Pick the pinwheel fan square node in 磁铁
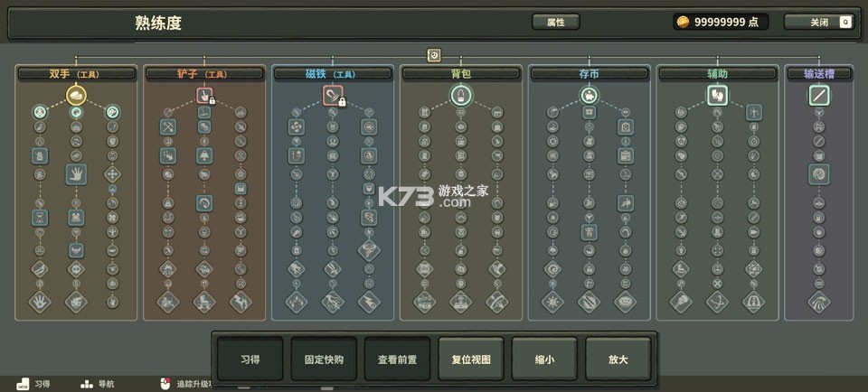868x392 pixels. click(297, 127)
